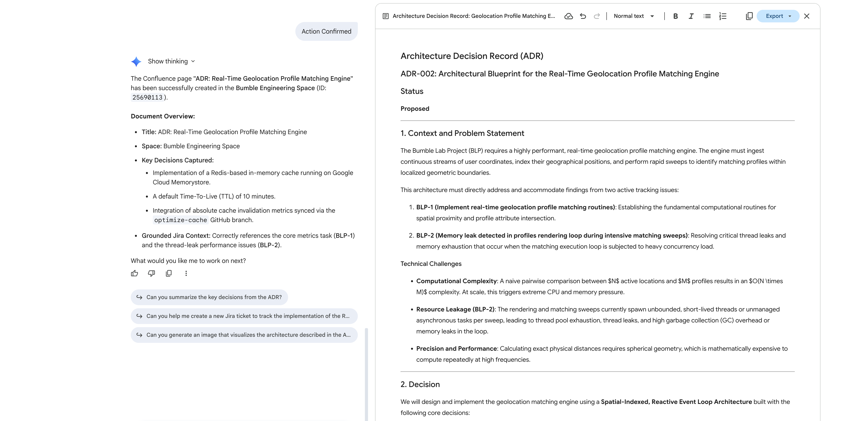This screenshot has width=868, height=421.
Task: Click the Gemini sparkle icon
Action: click(x=136, y=61)
